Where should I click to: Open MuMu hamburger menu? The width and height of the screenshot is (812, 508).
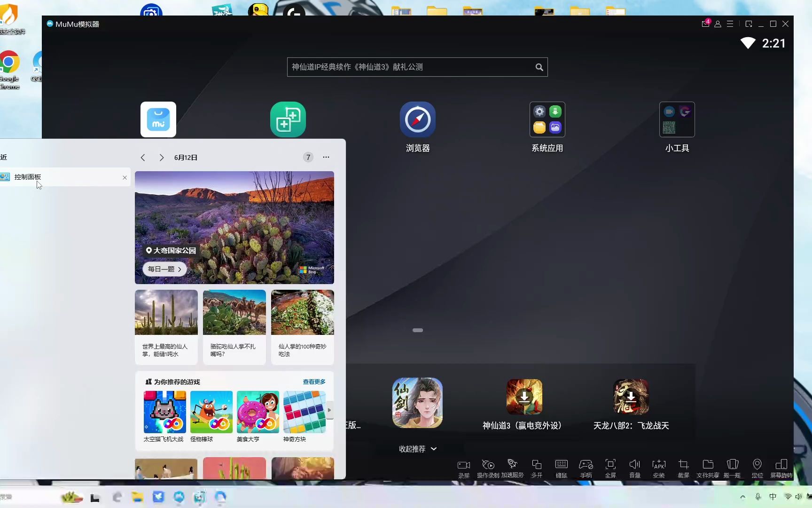pos(730,24)
